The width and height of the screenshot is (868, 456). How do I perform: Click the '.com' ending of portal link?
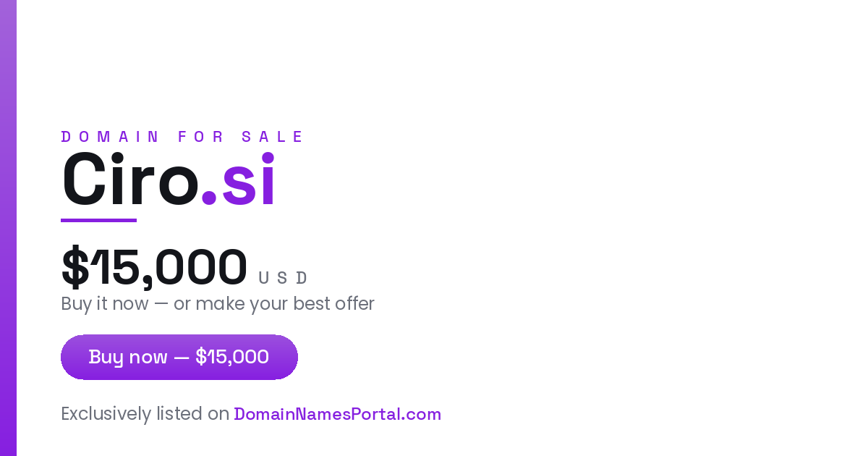[422, 415]
